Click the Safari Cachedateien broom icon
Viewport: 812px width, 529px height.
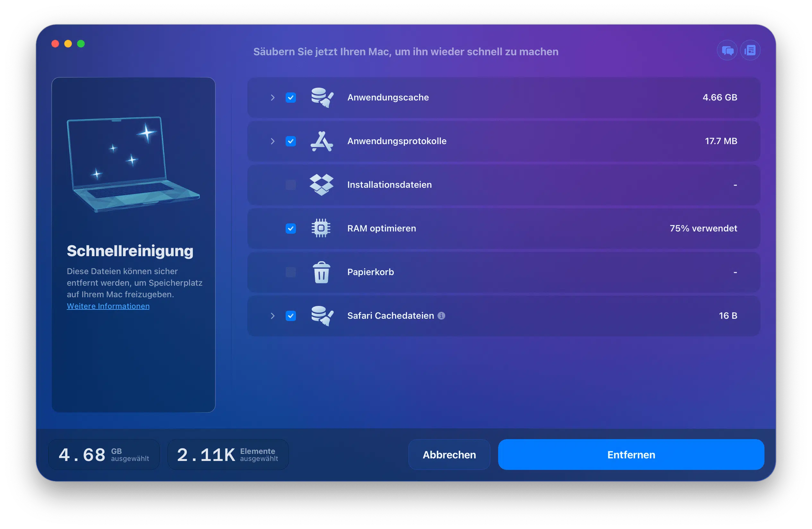[322, 316]
